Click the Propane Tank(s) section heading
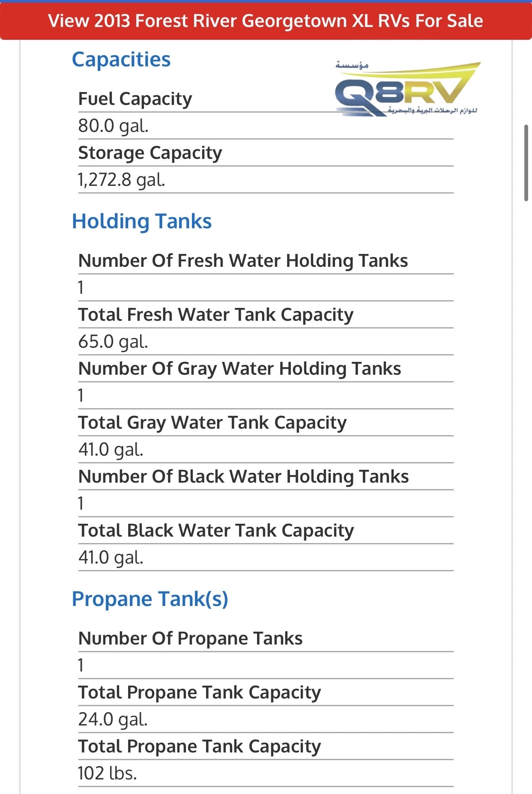The height and width of the screenshot is (794, 532). click(150, 599)
